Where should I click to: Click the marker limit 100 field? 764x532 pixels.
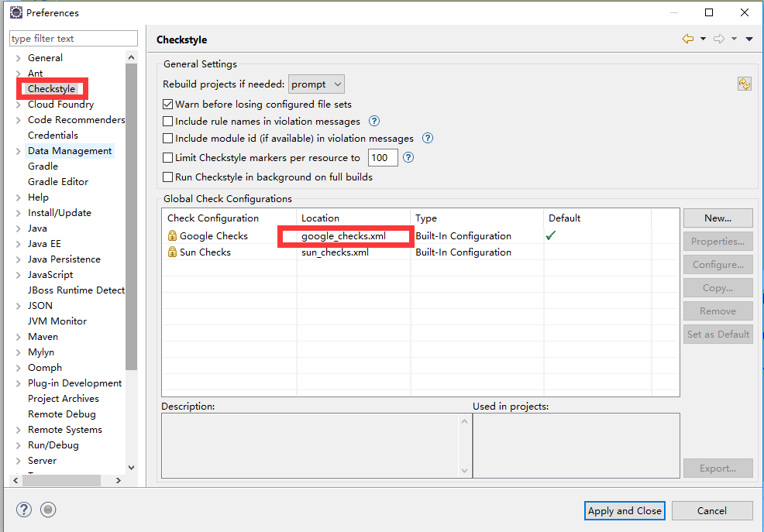(x=383, y=158)
